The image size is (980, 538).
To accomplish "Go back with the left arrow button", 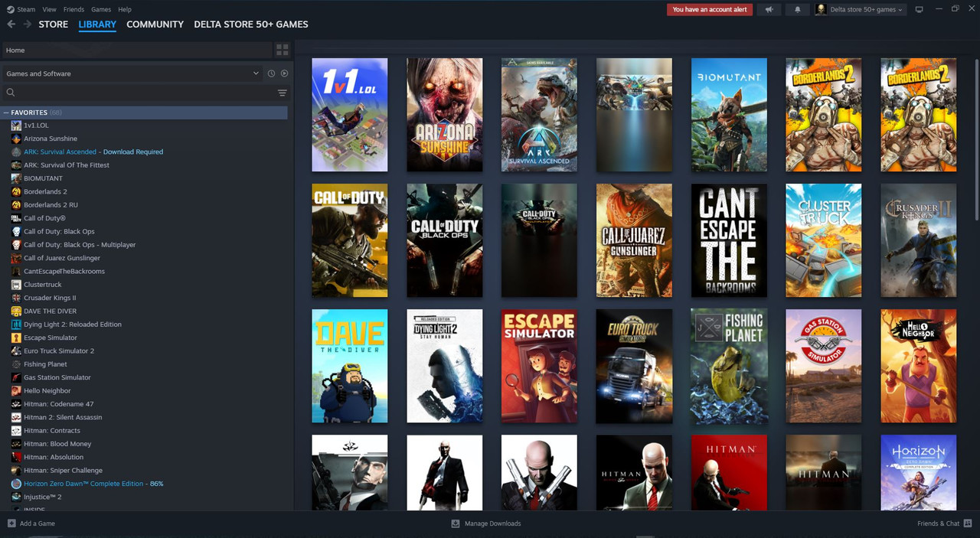I will tap(11, 24).
